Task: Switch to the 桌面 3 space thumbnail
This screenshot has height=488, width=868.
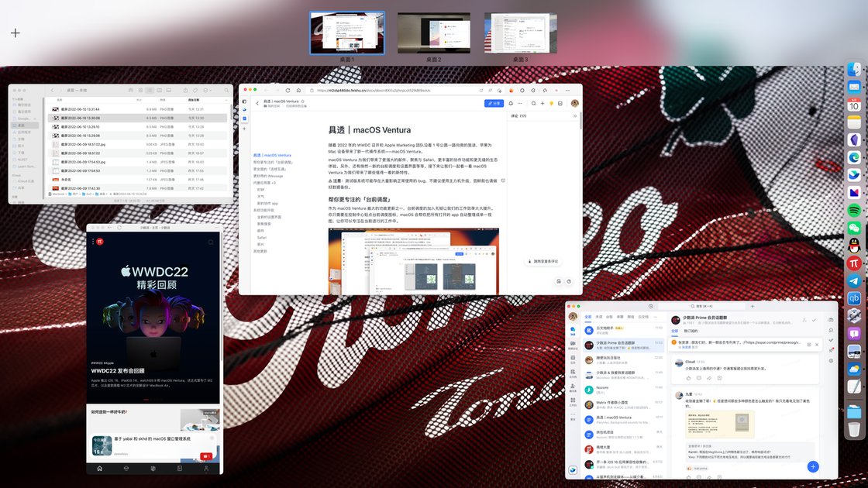Action: pyautogui.click(x=520, y=33)
